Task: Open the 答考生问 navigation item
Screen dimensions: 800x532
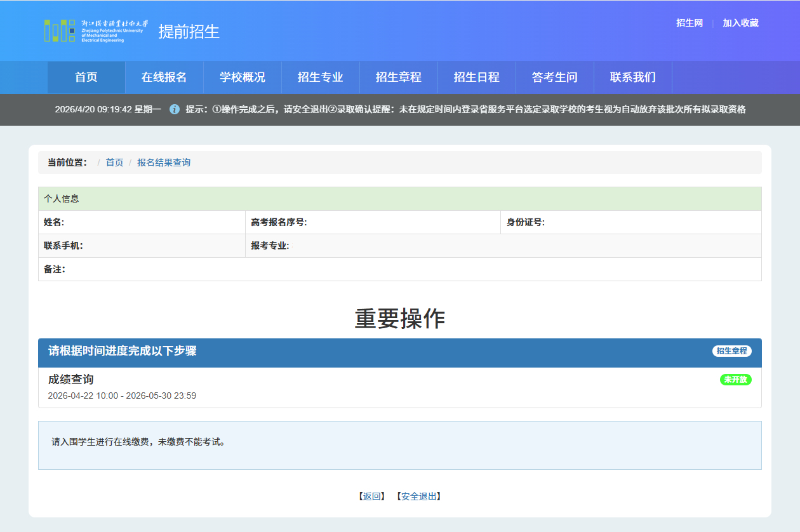Action: 555,77
